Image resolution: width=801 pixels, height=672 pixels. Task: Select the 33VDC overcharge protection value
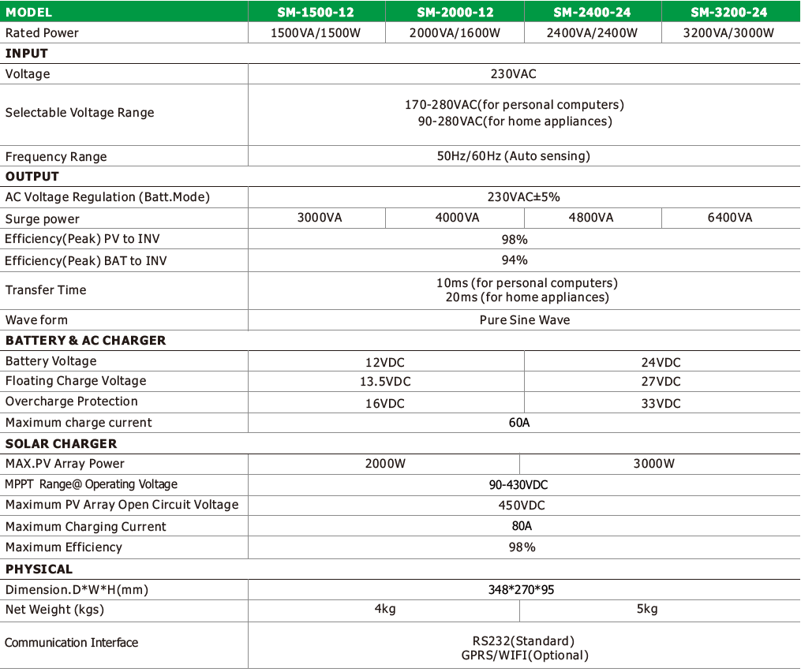pos(661,403)
